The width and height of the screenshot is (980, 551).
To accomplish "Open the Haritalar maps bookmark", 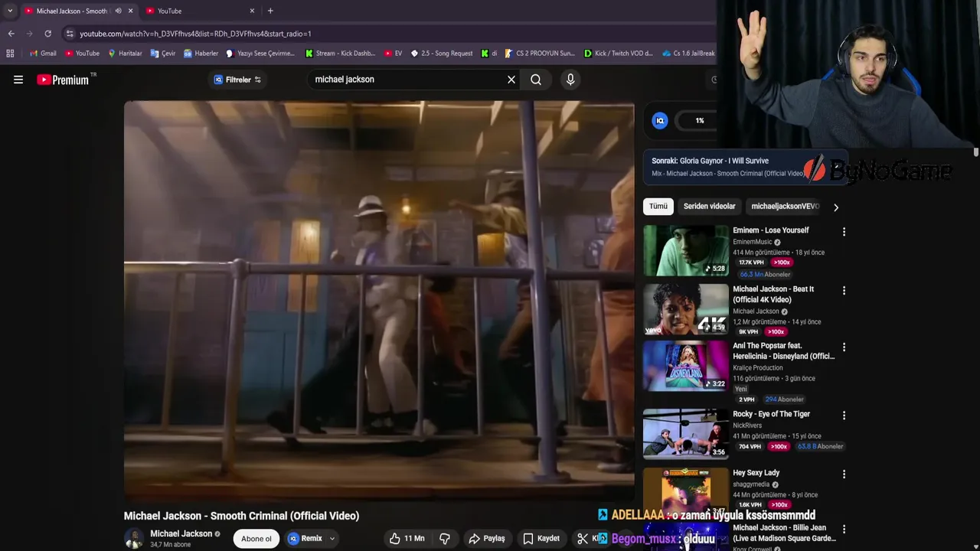I will (x=125, y=54).
